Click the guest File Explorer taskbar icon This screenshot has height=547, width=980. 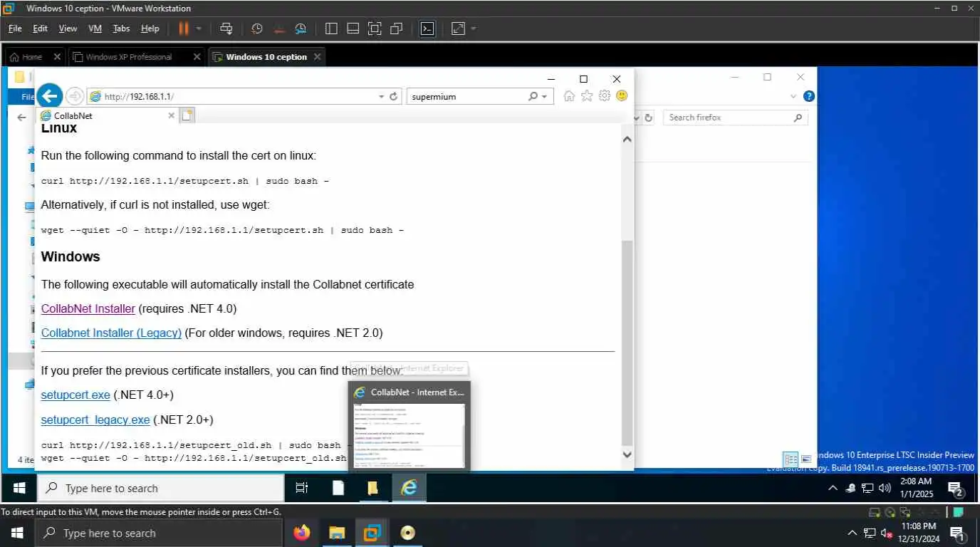tap(372, 488)
